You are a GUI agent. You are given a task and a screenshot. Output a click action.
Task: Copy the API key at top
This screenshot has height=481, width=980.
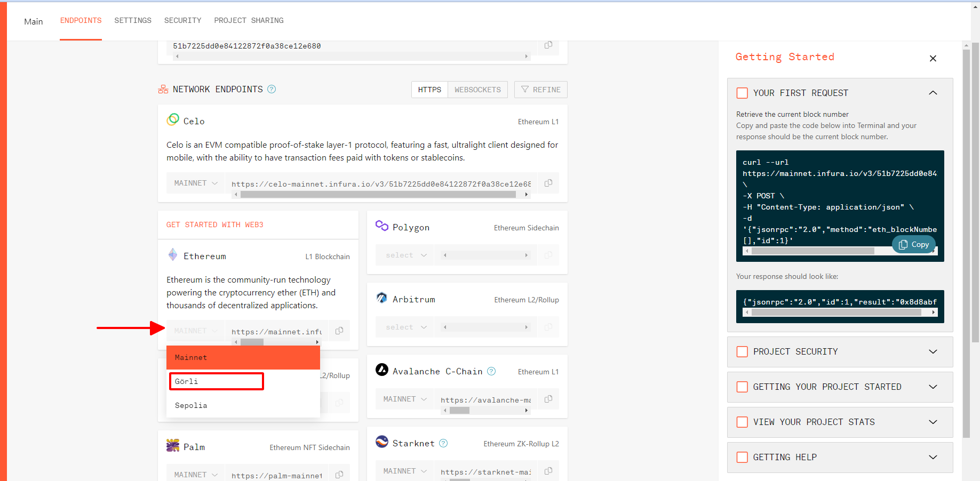click(x=548, y=45)
